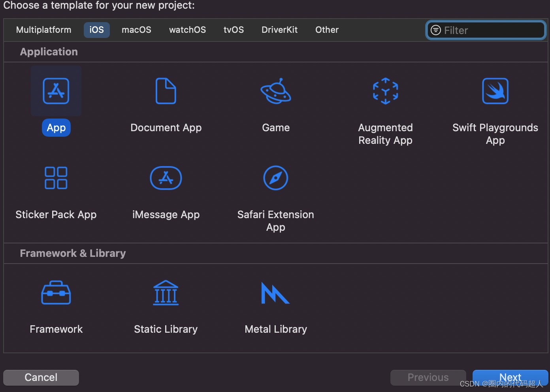Cancel the project creation dialog

coord(41,377)
